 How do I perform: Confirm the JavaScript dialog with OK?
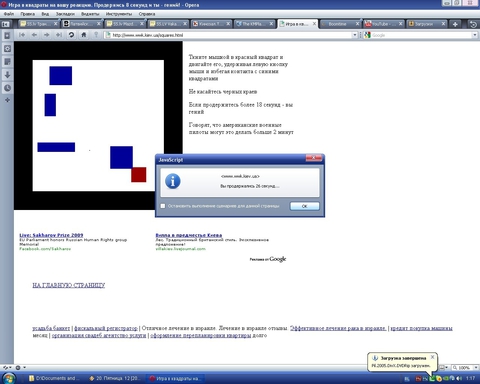pos(305,206)
